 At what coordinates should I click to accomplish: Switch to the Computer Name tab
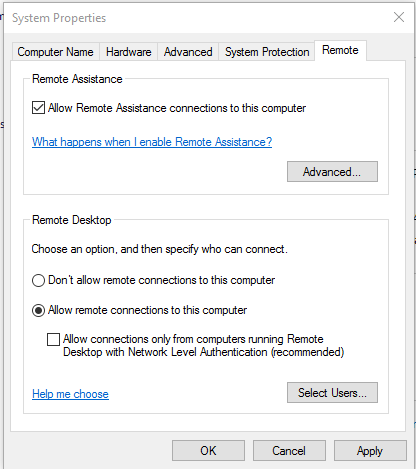click(x=55, y=52)
